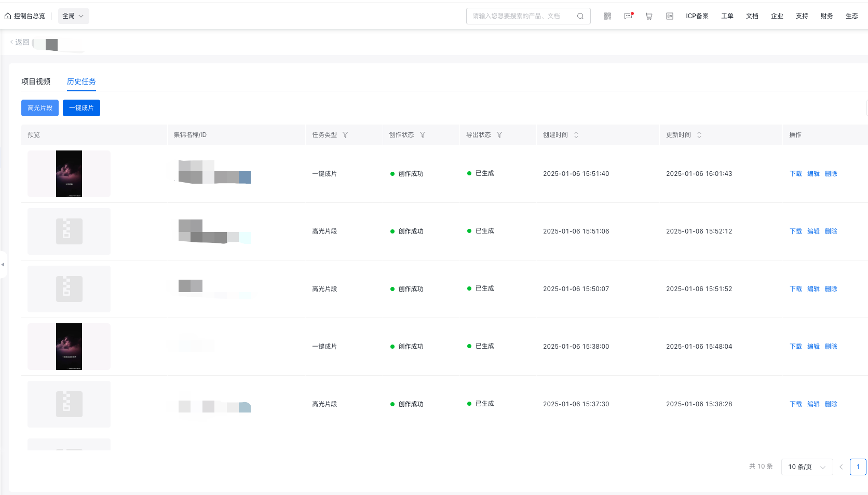Download task created 15:51:06
Image resolution: width=868 pixels, height=495 pixels.
796,231
